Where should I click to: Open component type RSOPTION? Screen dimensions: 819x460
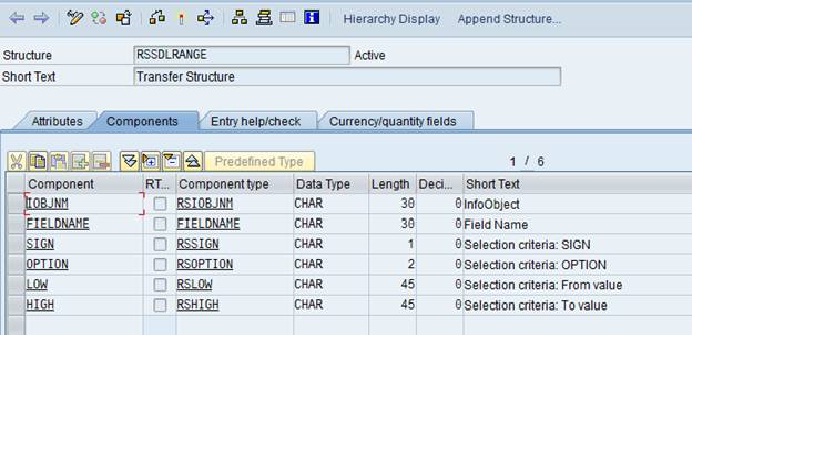click(x=205, y=264)
